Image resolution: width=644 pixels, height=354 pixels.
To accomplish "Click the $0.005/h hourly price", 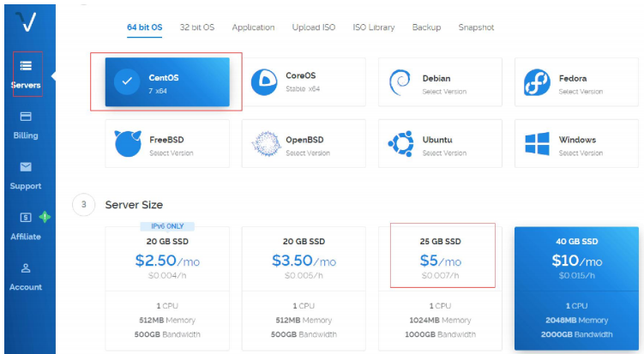I will pyautogui.click(x=304, y=275).
